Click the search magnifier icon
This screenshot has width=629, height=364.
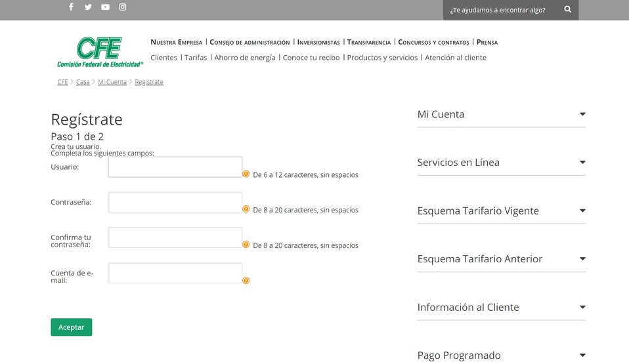pos(567,10)
